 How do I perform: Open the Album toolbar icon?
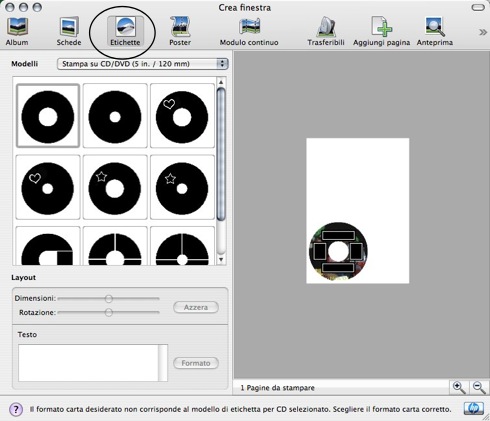[17, 32]
